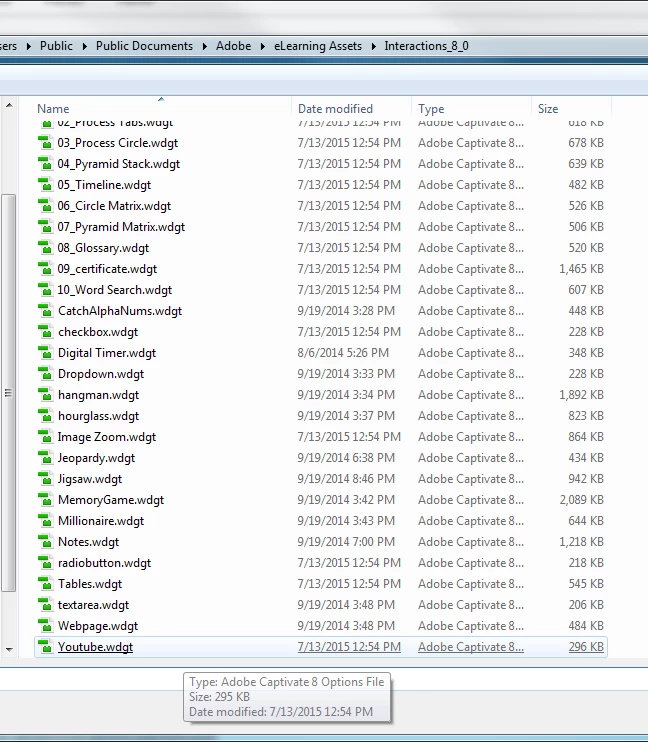Select the Digital Timer.wdgt icon
648x742 pixels.
[x=45, y=353]
